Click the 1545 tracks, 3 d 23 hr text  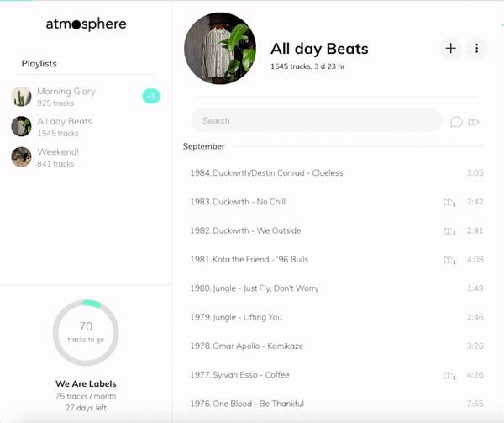[x=307, y=66]
